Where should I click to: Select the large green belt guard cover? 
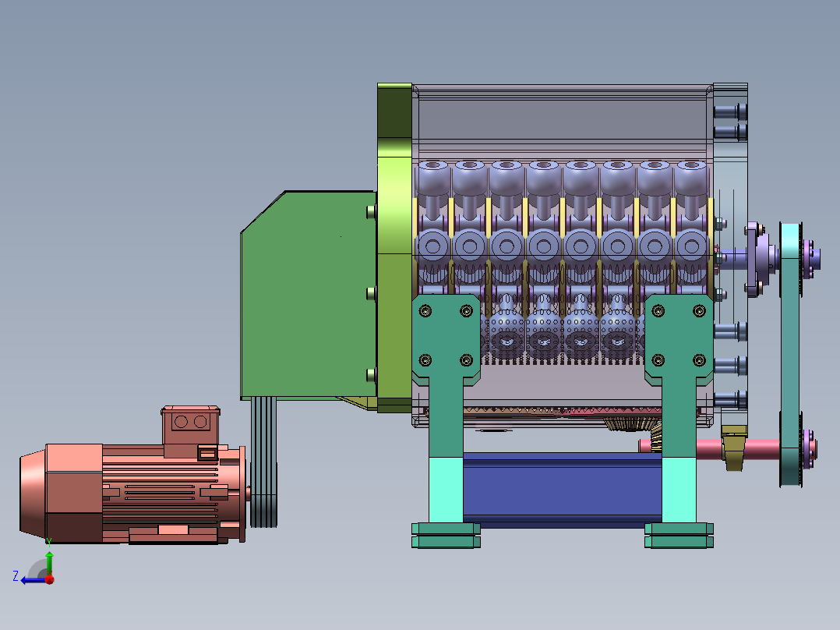coord(308,296)
